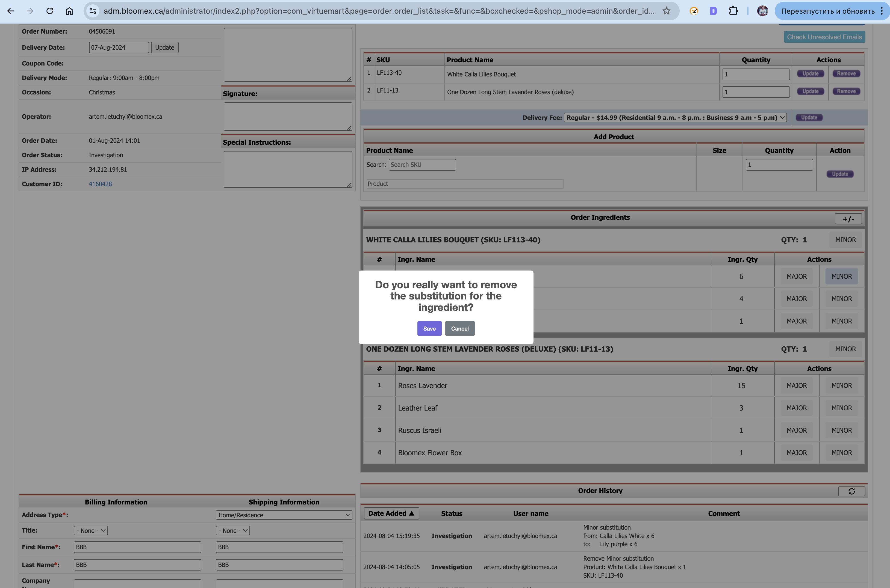
Task: Reload the page with the browser refresh icon
Action: (49, 11)
